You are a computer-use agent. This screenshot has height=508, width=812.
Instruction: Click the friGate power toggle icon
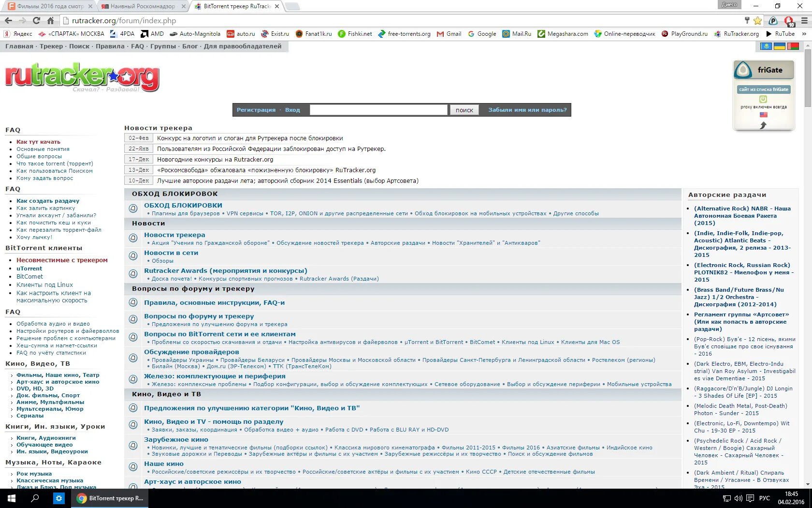[763, 99]
